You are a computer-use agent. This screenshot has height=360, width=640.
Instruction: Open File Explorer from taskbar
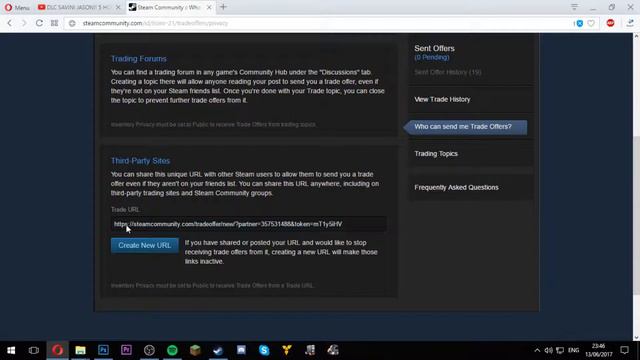click(80, 350)
